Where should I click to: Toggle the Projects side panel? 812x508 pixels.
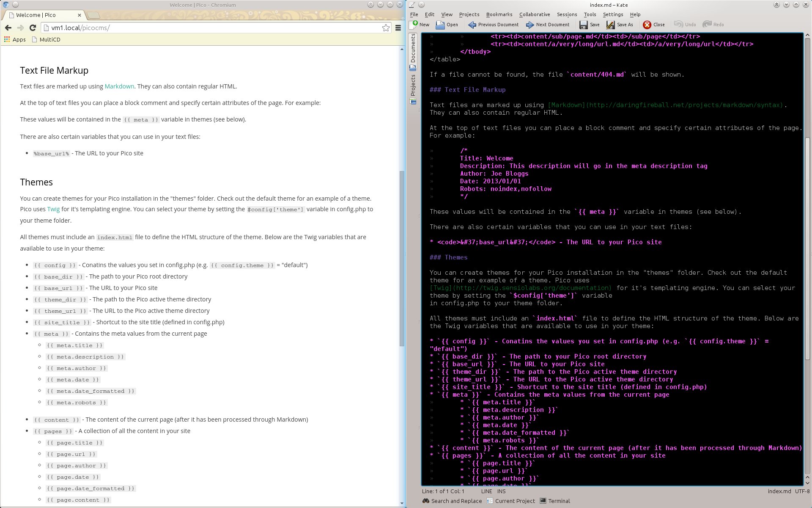pyautogui.click(x=413, y=89)
